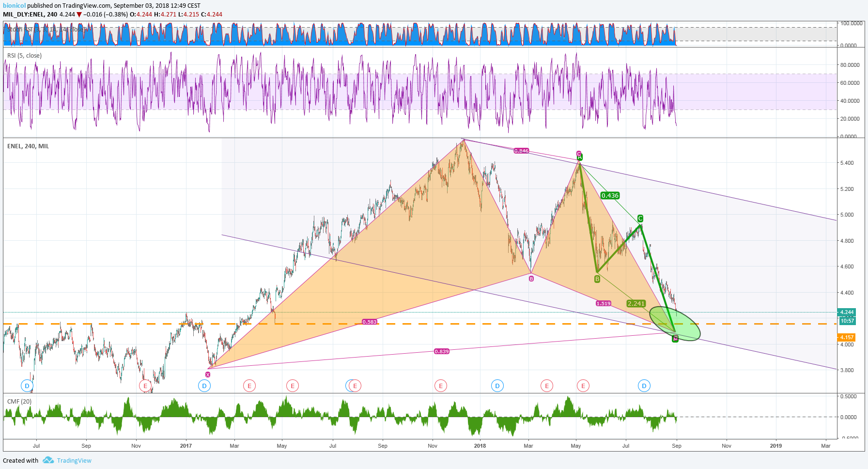Click the 5.400 price axis value
The width and height of the screenshot is (868, 469).
[x=847, y=163]
